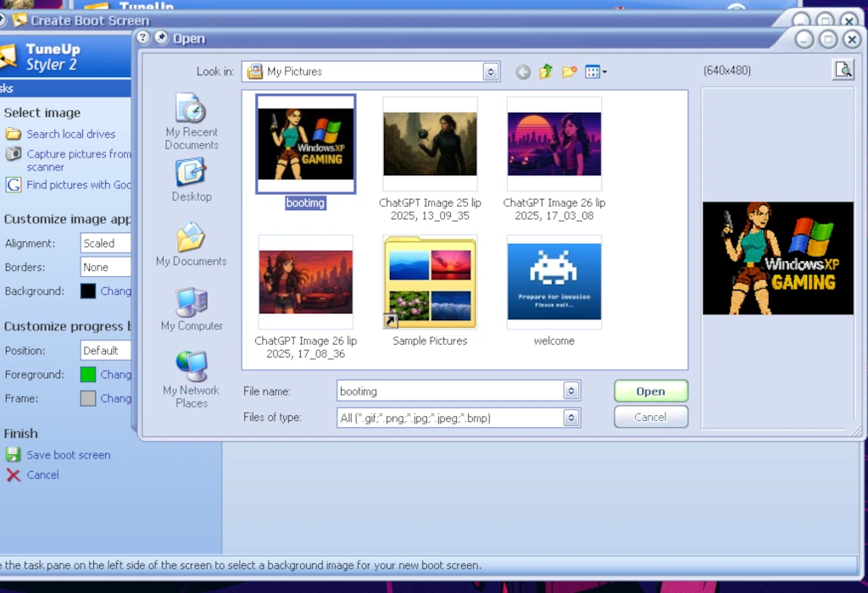The width and height of the screenshot is (868, 593).
Task: Select ChatGPT Image 26 lip 17_03_08 thumbnail
Action: pos(554,144)
